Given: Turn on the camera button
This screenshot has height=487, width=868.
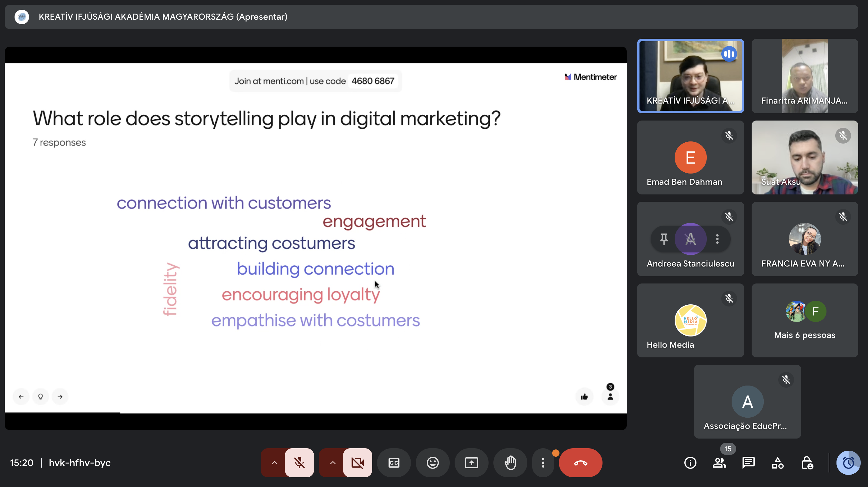Looking at the screenshot, I should coord(357,463).
